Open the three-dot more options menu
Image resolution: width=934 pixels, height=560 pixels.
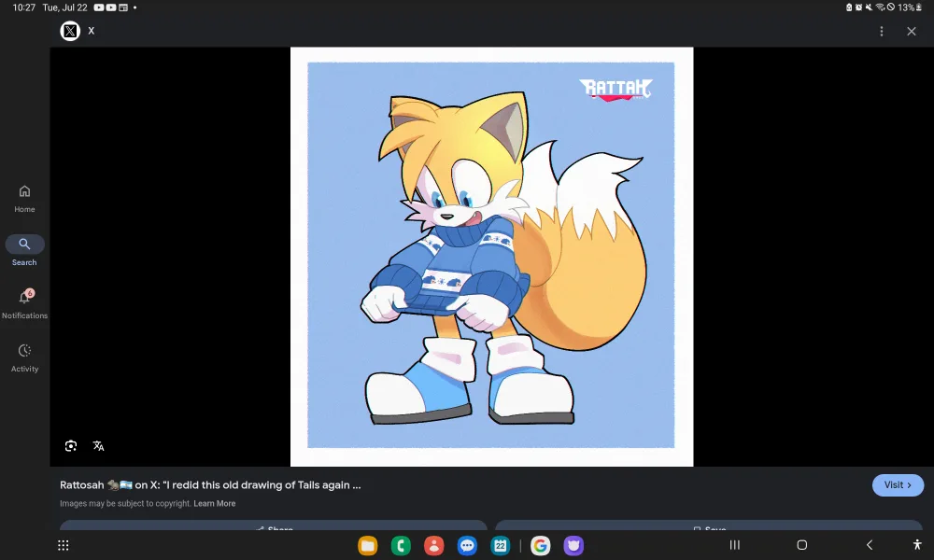pyautogui.click(x=881, y=32)
